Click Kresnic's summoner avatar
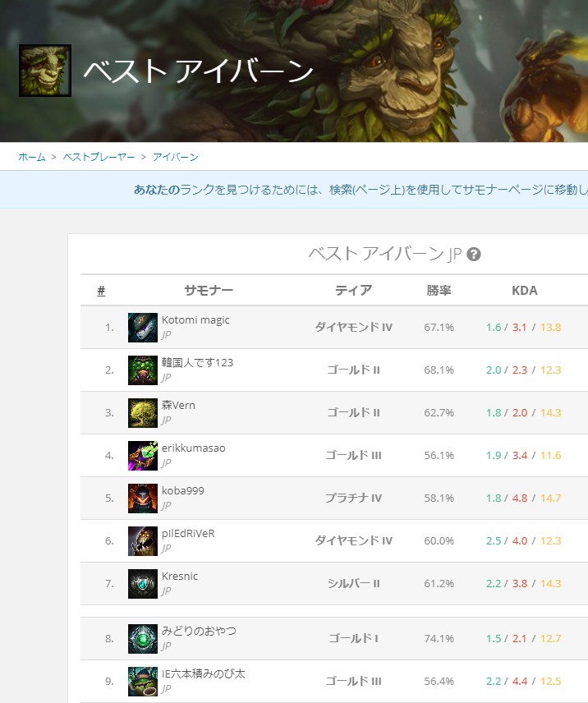 click(x=143, y=584)
